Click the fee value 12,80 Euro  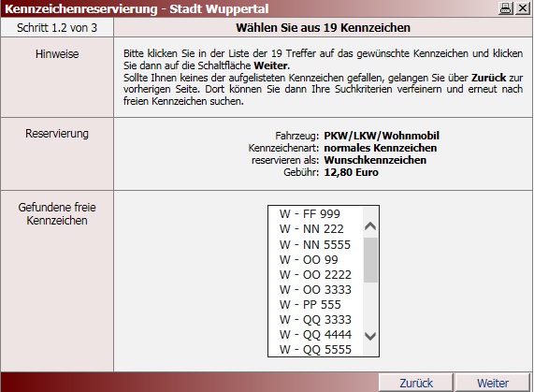click(x=351, y=172)
